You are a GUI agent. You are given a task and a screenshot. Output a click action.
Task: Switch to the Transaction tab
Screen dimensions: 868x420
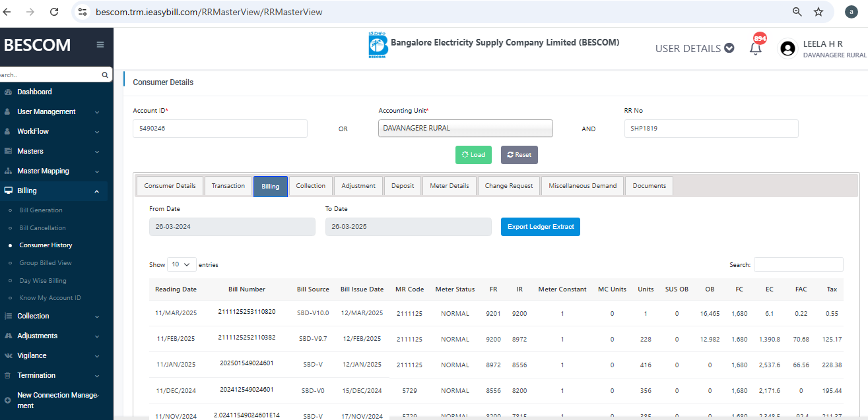coord(228,186)
